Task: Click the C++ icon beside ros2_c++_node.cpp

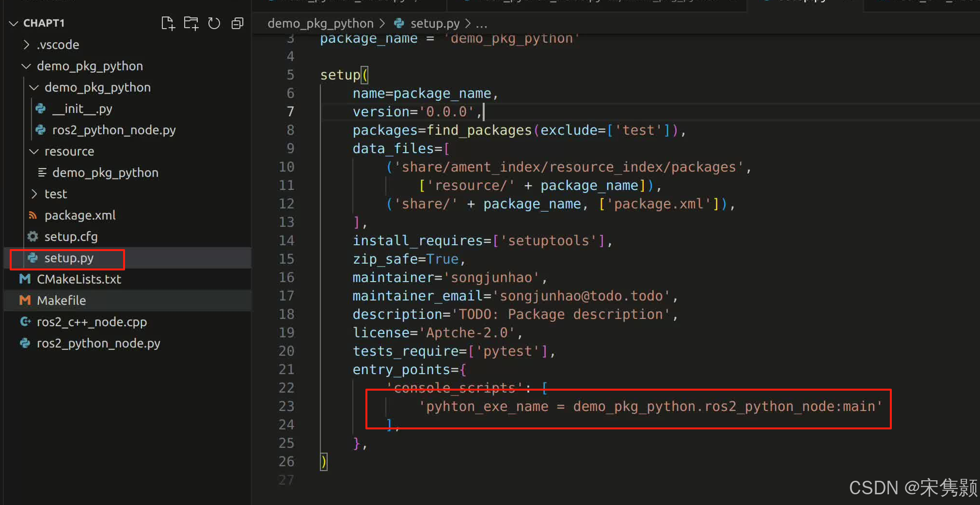Action: [x=25, y=322]
